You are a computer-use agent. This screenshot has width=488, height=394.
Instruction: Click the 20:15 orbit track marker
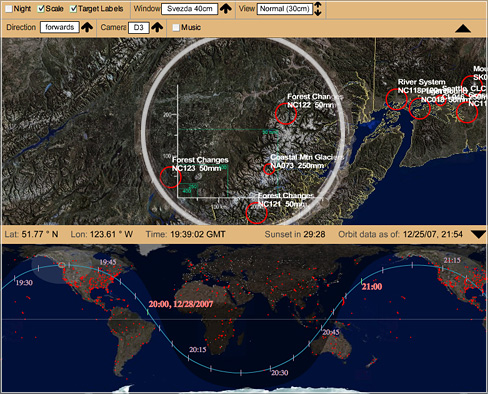(198, 350)
